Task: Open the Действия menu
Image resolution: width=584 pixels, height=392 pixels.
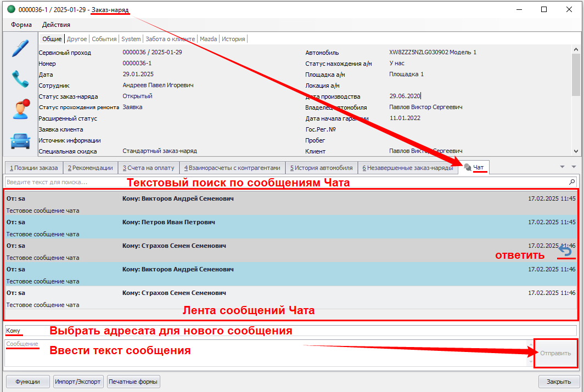Action: [x=56, y=25]
